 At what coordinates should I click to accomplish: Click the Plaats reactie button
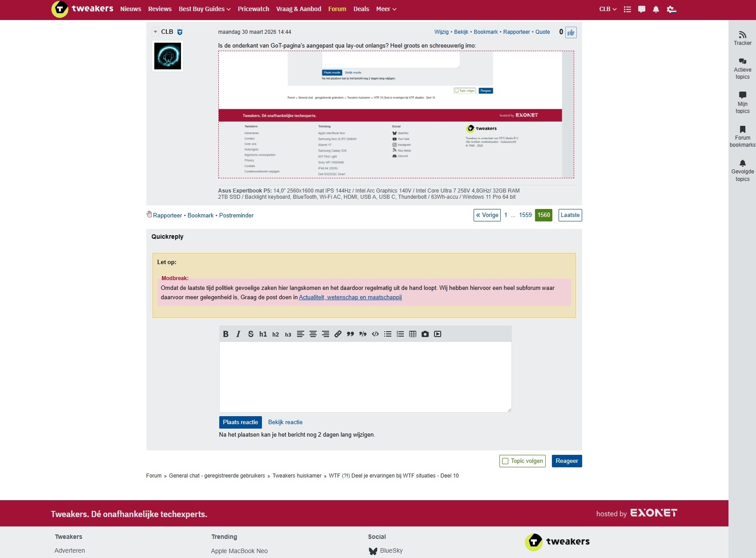pos(240,422)
